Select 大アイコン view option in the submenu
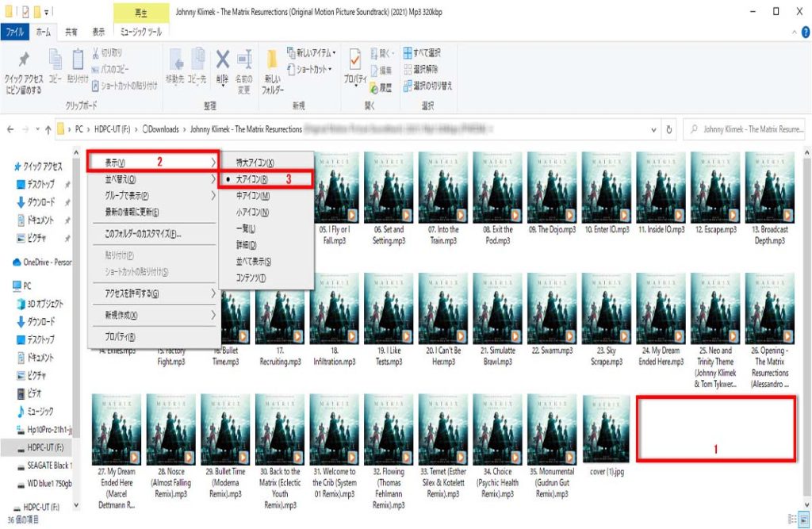Screen dimensions: 812x529 tap(252, 179)
